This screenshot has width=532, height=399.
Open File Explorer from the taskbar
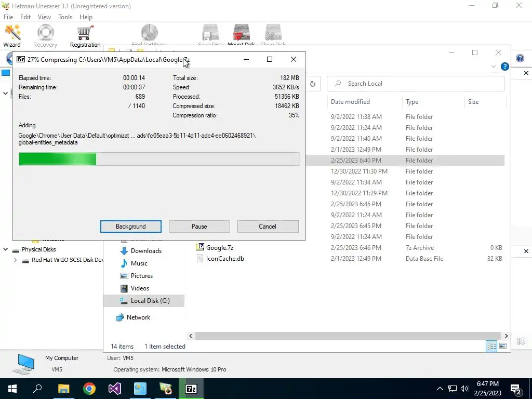point(63,389)
